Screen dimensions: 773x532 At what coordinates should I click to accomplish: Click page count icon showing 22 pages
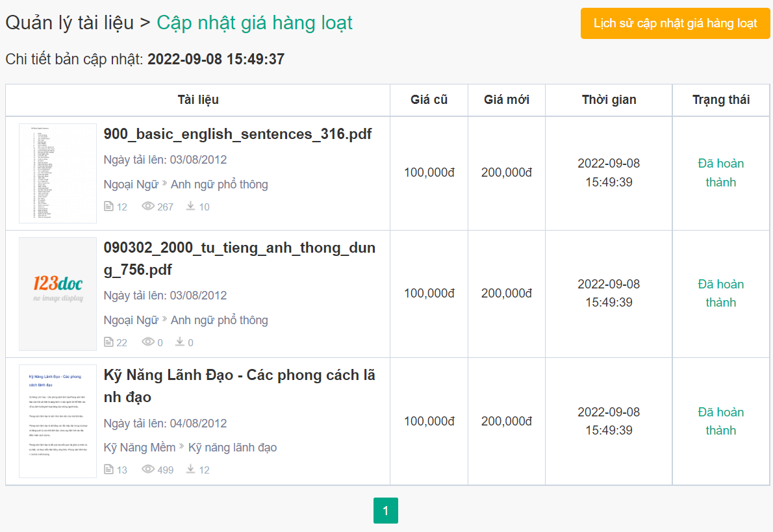108,342
